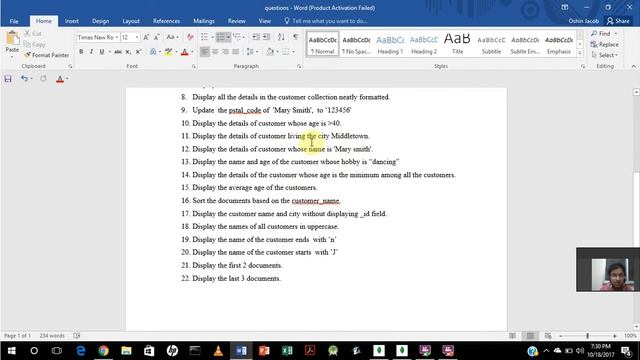Screen dimensions: 640x360
Task: Center align the text
Action: point(215,52)
